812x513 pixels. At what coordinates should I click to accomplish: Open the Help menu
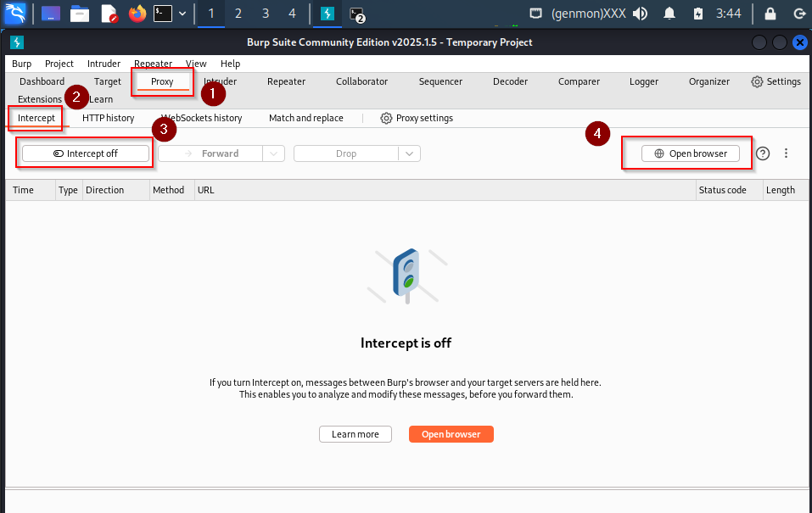click(x=231, y=64)
